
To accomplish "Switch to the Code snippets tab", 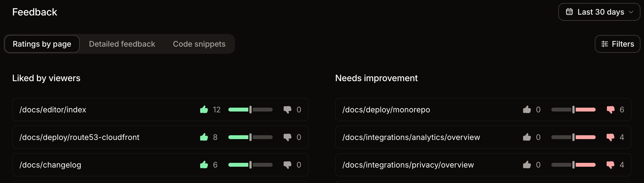I will [x=199, y=44].
